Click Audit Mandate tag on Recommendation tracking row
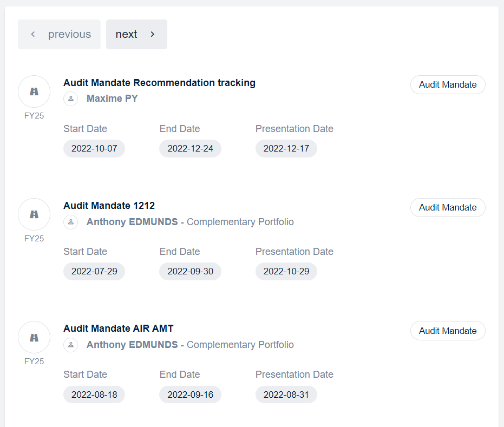This screenshot has width=504, height=427. point(448,84)
